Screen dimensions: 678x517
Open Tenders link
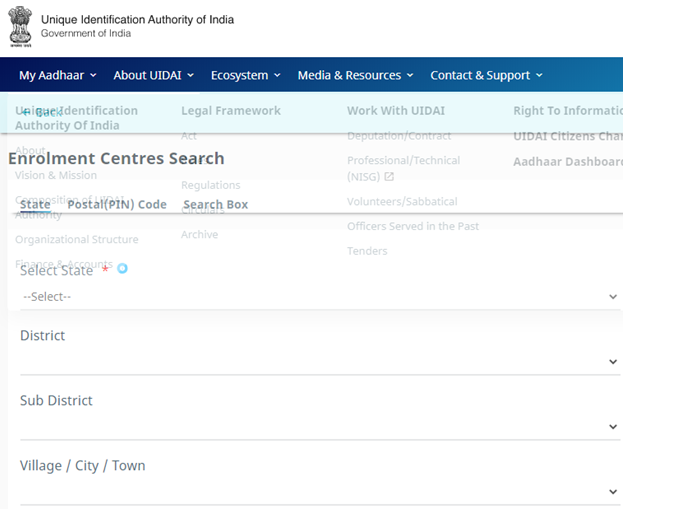(367, 251)
